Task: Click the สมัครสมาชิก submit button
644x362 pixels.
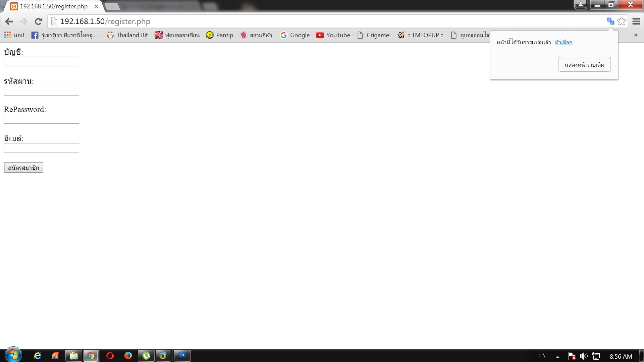Action: (23, 168)
